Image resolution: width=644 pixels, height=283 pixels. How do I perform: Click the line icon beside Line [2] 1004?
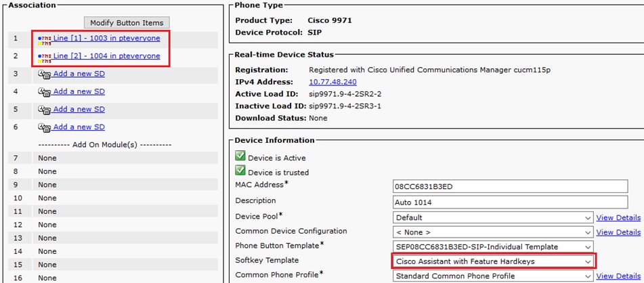pyautogui.click(x=45, y=58)
